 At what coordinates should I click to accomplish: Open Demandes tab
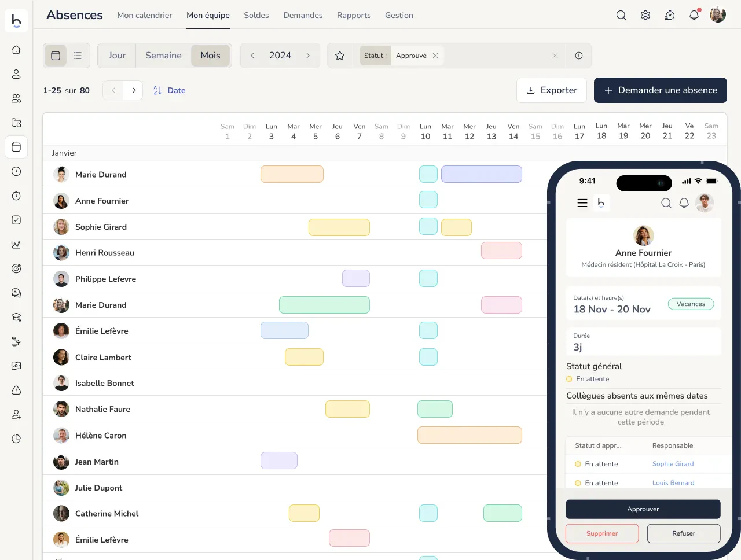pyautogui.click(x=303, y=15)
